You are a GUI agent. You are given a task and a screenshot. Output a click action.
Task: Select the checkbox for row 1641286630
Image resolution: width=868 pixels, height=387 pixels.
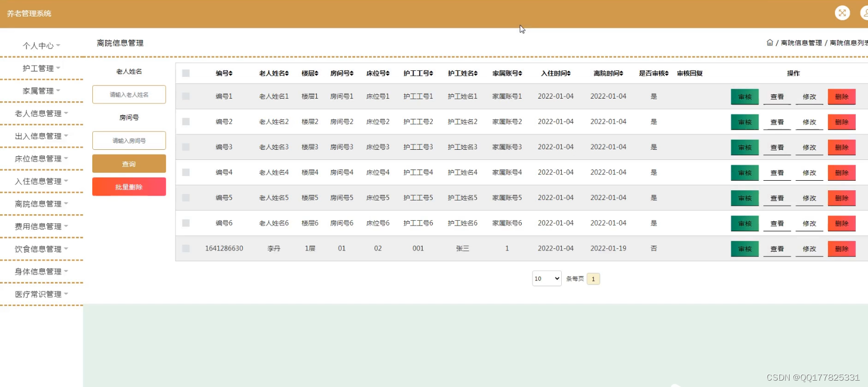186,248
